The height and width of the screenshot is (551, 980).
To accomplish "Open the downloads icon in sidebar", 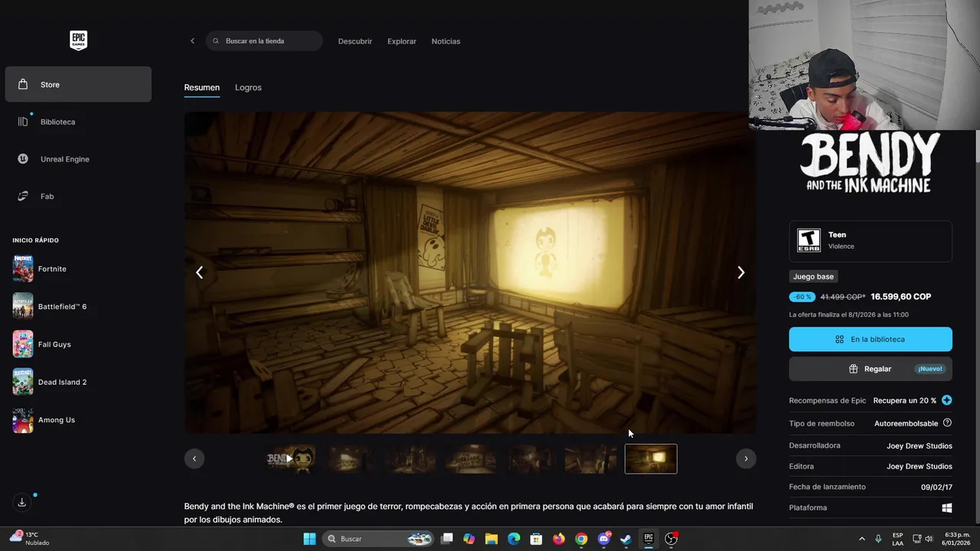I will tap(22, 502).
